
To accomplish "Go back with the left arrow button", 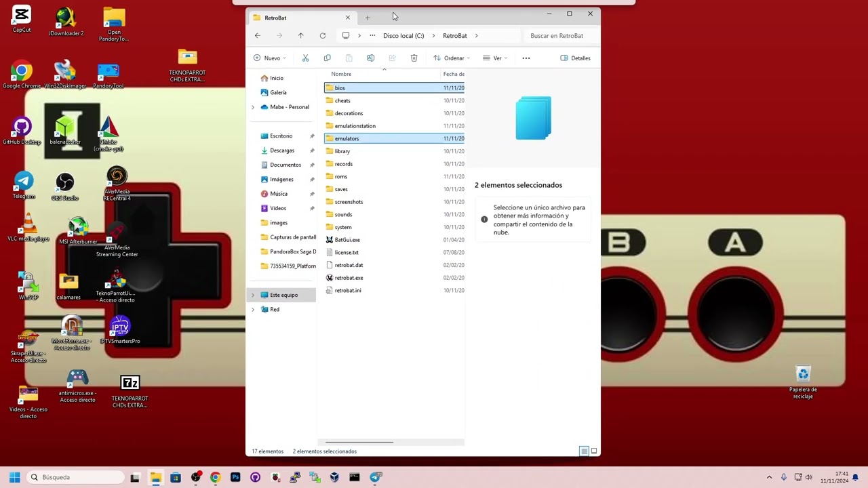I will click(x=258, y=36).
